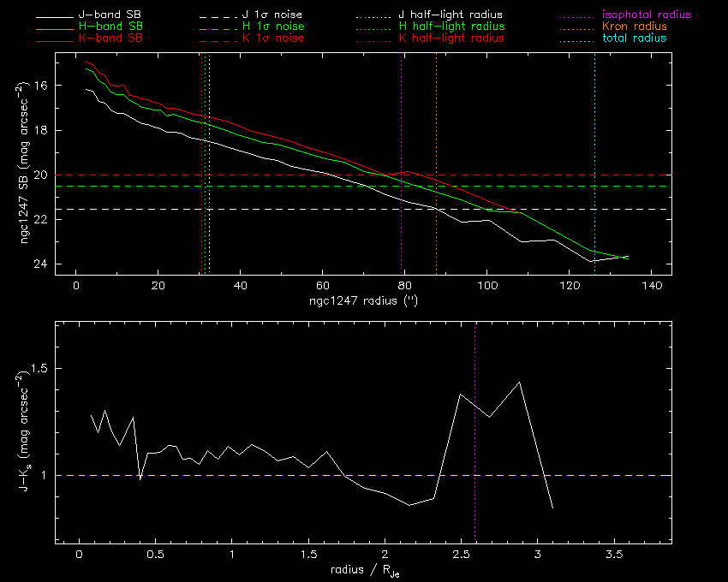The image size is (728, 582).
Task: Click the orange 'Kron radius' legend label
Action: 635,27
